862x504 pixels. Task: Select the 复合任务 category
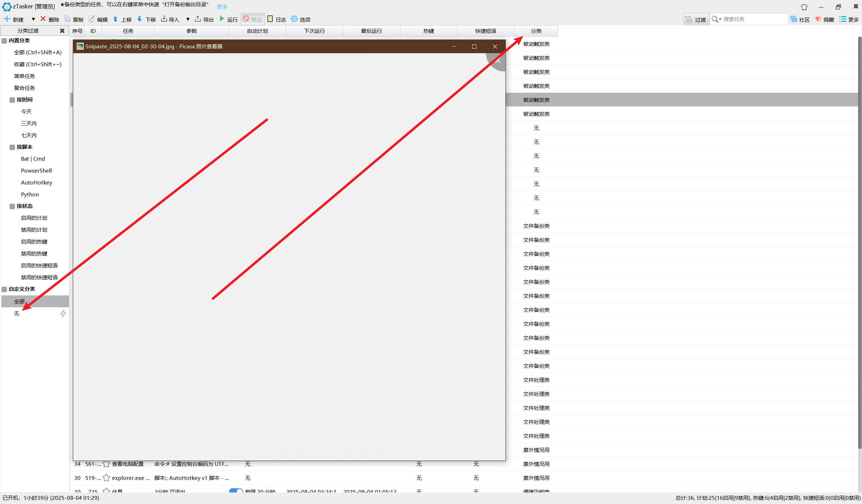pos(25,88)
